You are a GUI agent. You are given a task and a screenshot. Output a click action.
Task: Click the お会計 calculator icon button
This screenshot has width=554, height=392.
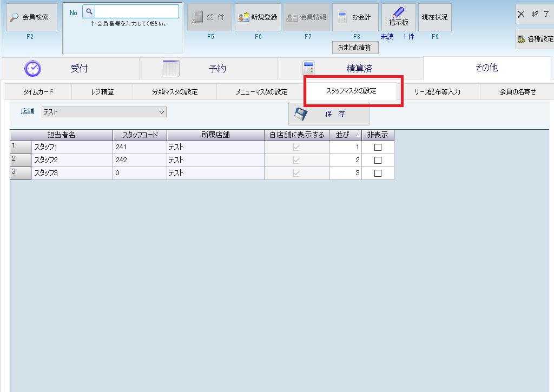click(x=342, y=17)
